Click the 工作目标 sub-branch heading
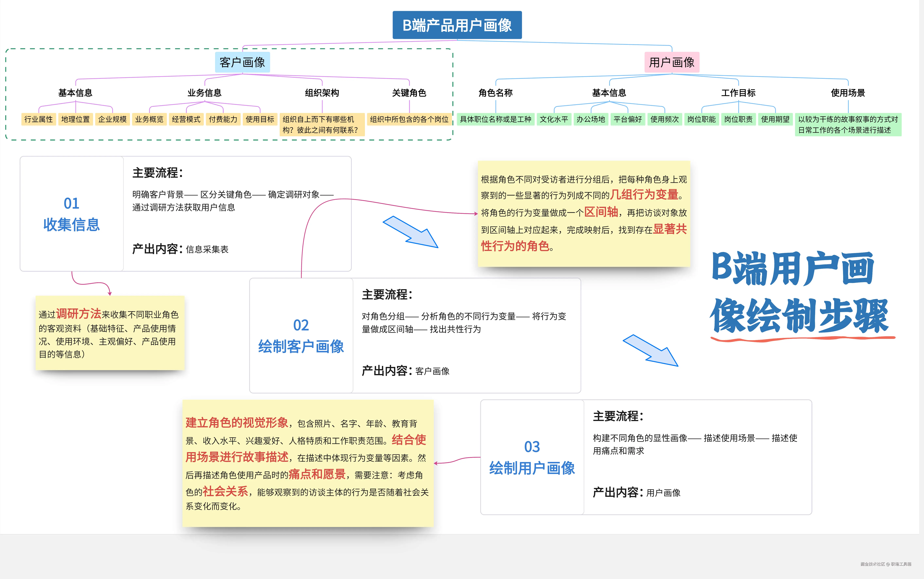 pyautogui.click(x=738, y=93)
